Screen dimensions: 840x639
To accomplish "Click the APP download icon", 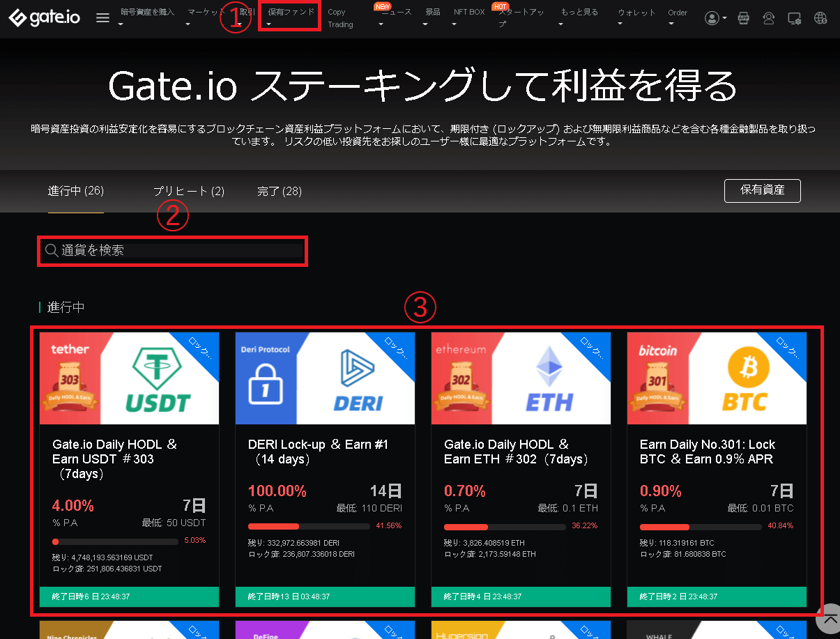I will (x=743, y=18).
